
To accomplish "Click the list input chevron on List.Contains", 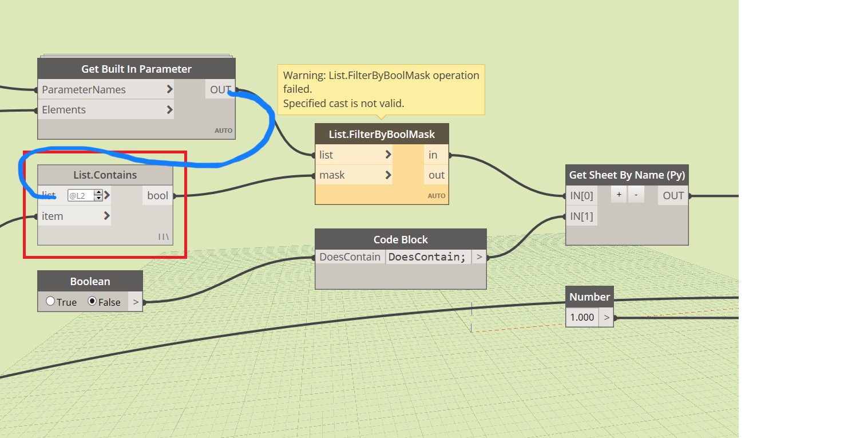I will pyautogui.click(x=107, y=195).
